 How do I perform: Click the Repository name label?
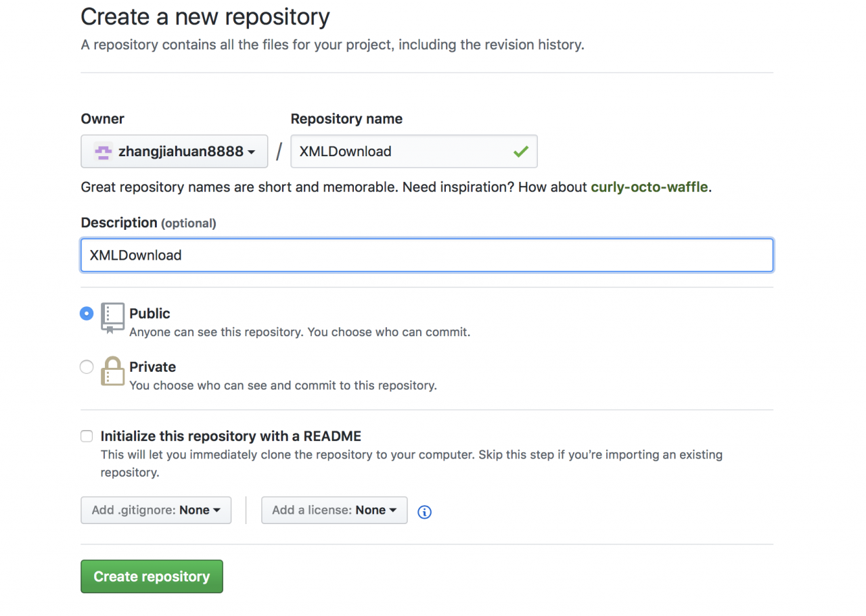click(346, 119)
